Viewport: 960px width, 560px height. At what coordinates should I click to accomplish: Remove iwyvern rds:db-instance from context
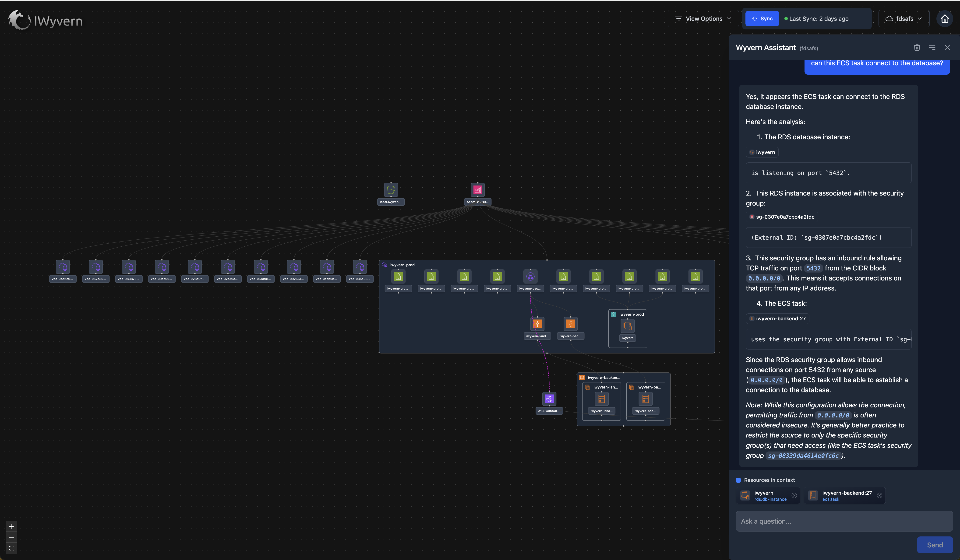794,495
